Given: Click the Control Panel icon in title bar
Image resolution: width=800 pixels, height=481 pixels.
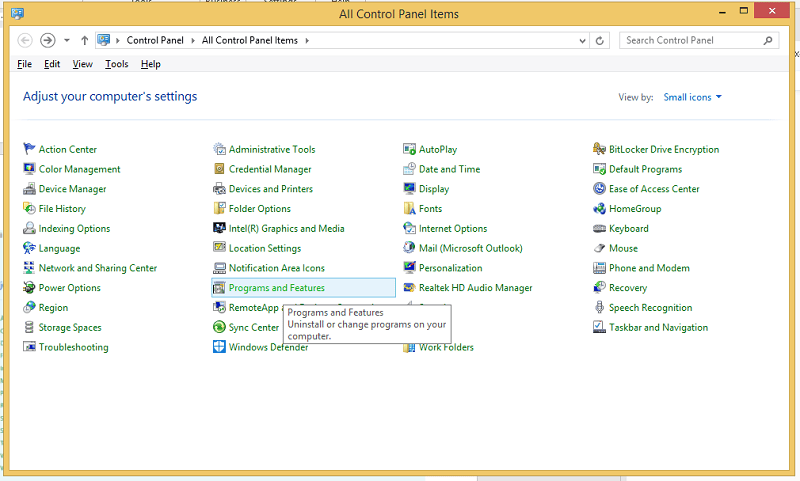Looking at the screenshot, I should pyautogui.click(x=17, y=13).
